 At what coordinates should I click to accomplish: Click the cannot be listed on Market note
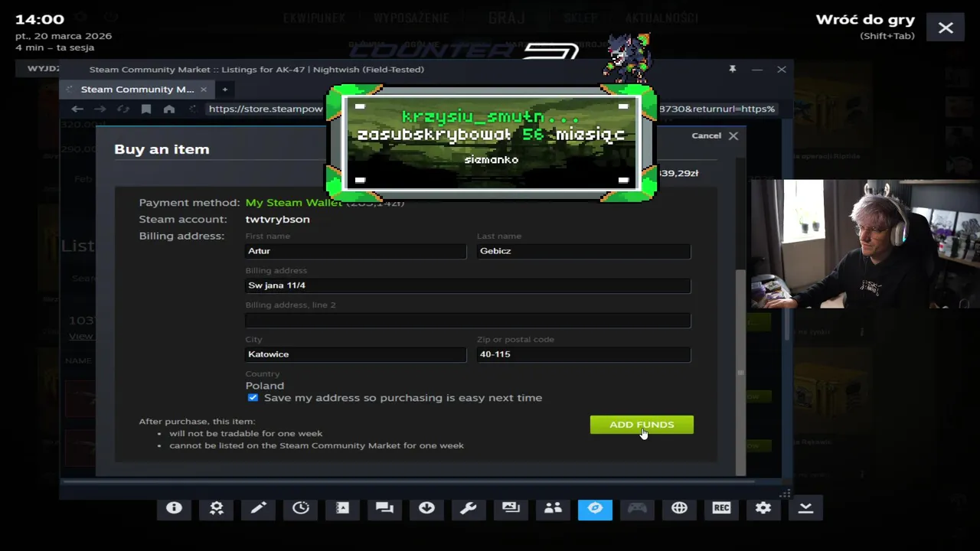(316, 445)
